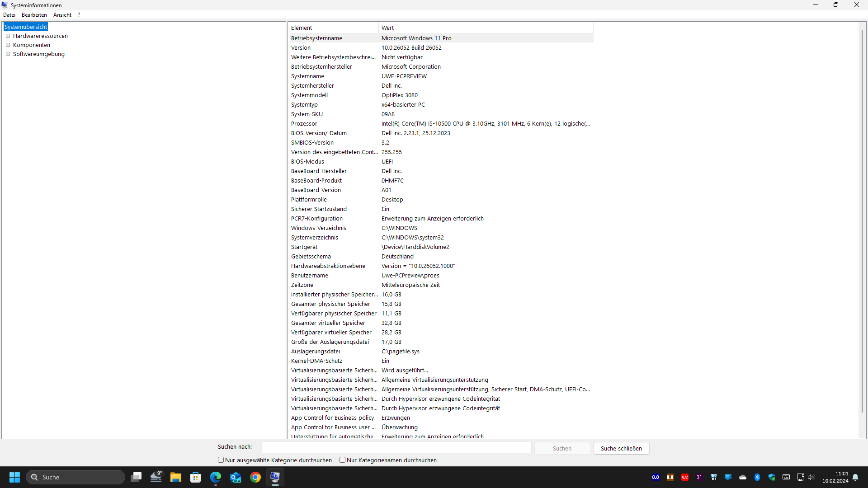Expand the Hardwareressourcen tree node

[x=8, y=36]
